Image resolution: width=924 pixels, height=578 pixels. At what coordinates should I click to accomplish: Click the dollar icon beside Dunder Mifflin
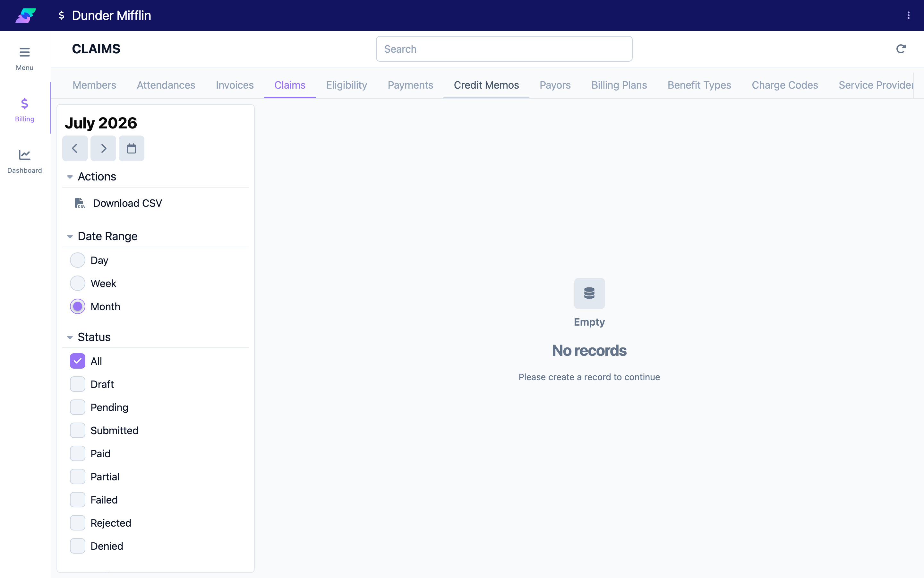[x=62, y=15]
